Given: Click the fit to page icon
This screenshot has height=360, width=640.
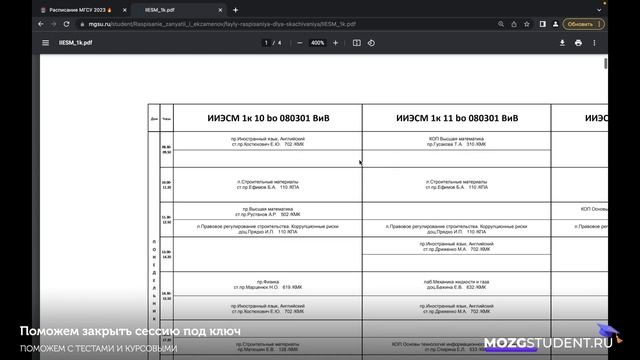Looking at the screenshot, I should click(x=356, y=43).
